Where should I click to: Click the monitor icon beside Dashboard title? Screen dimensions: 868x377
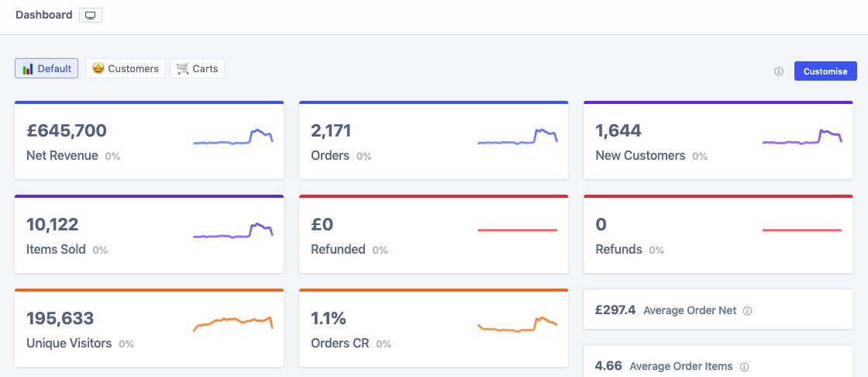point(91,16)
